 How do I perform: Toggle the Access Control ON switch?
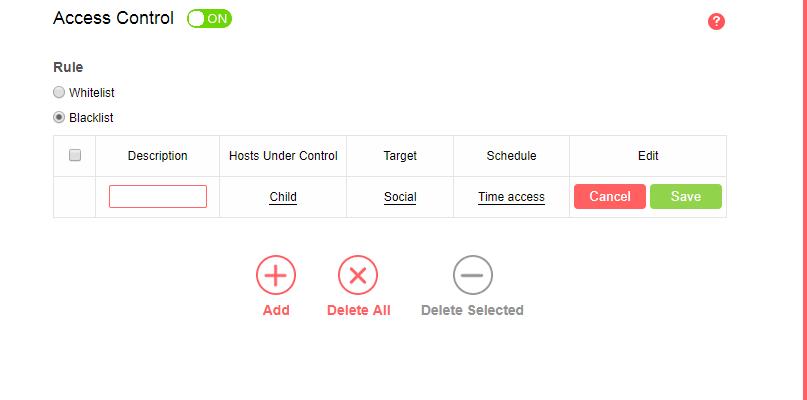[x=209, y=19]
